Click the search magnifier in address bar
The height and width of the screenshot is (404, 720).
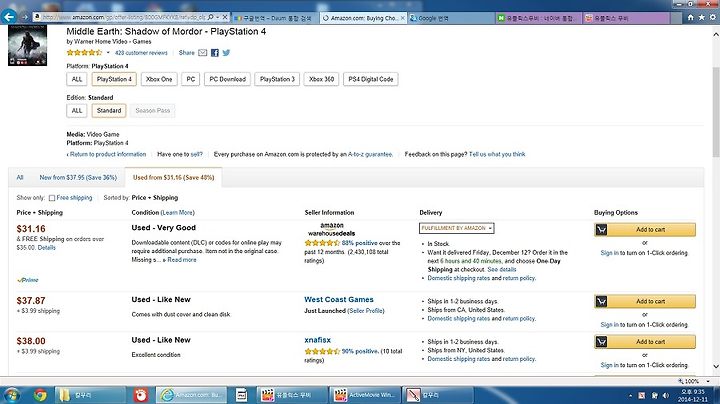pos(211,17)
